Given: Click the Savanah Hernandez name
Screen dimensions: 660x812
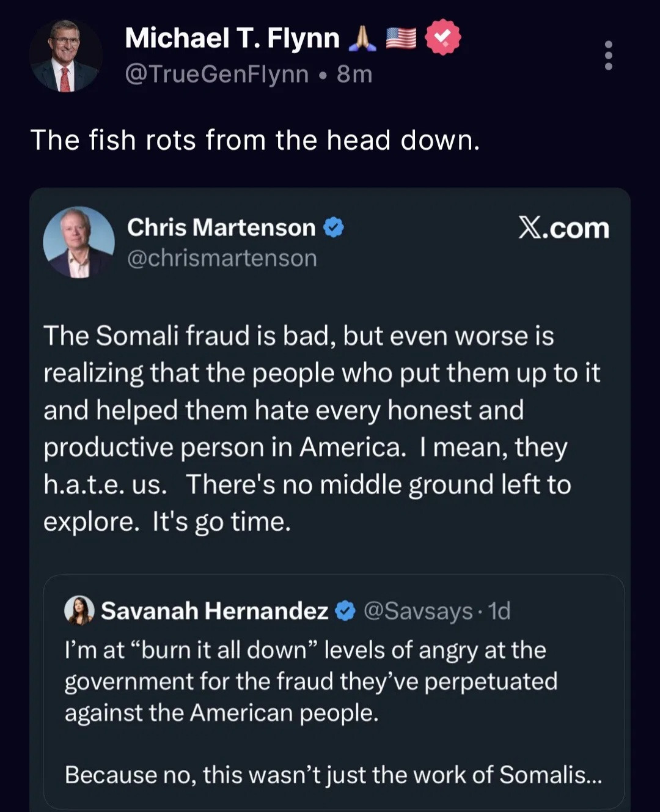Looking at the screenshot, I should pos(215,611).
